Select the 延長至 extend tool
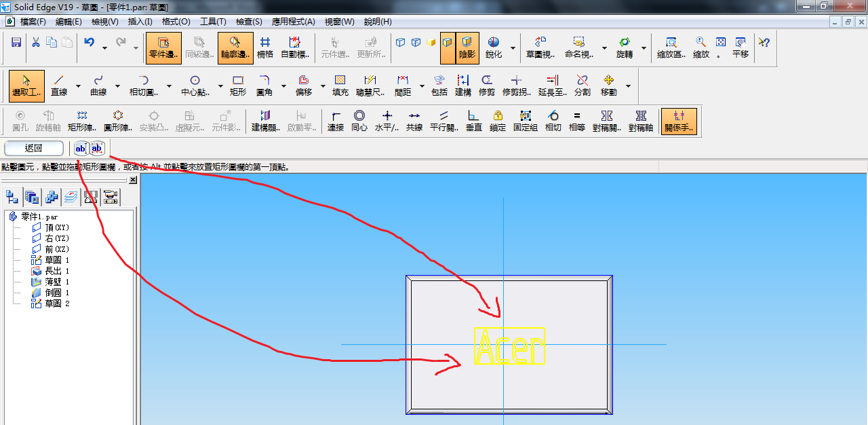The image size is (868, 425). click(553, 86)
